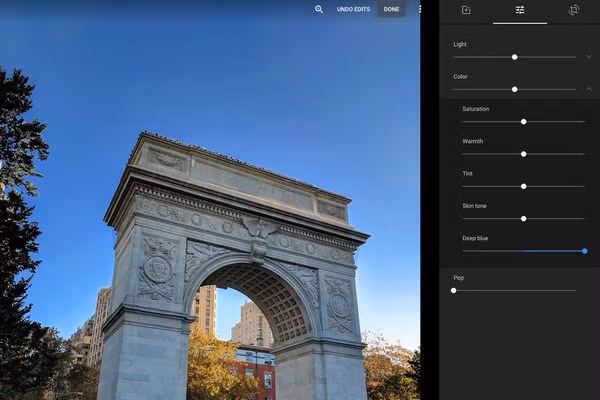Collapse the Color adjustments chevron
The height and width of the screenshot is (400, 600).
click(588, 89)
